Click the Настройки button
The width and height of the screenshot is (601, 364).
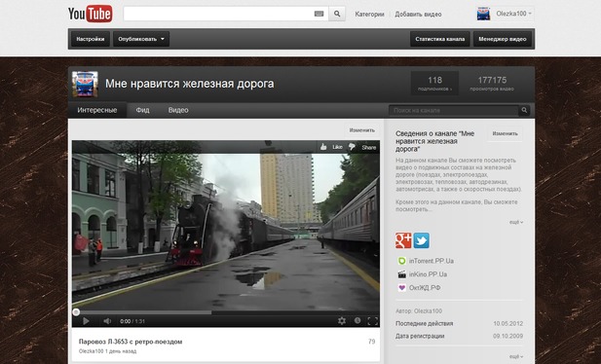tap(91, 39)
